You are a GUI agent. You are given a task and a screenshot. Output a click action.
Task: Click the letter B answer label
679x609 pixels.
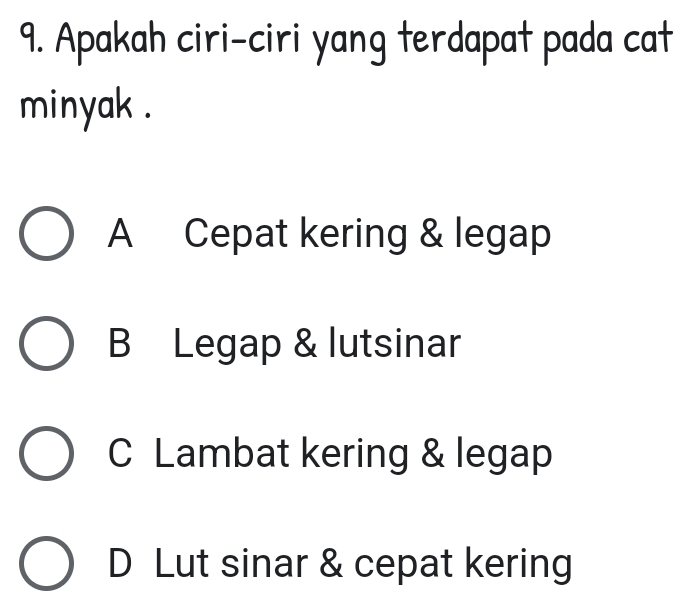point(119,345)
